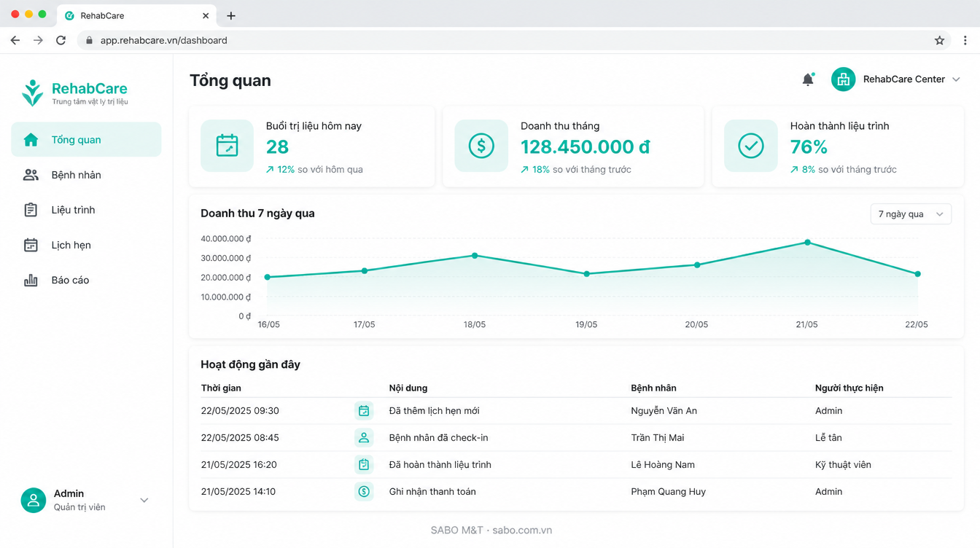Open a new browser tab with plus
Image resolution: width=980 pixels, height=548 pixels.
(x=231, y=15)
